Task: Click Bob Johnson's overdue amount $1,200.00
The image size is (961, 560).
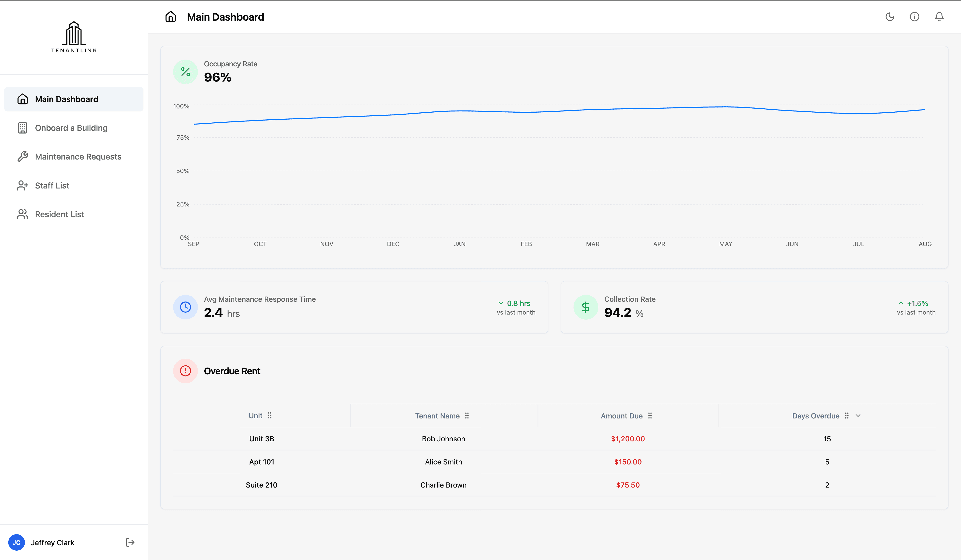Action: tap(628, 439)
